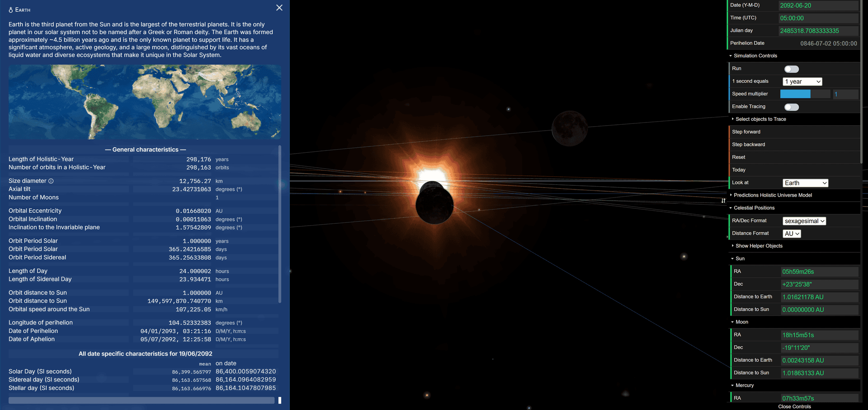Image resolution: width=868 pixels, height=410 pixels.
Task: Click the Reset button
Action: [739, 157]
